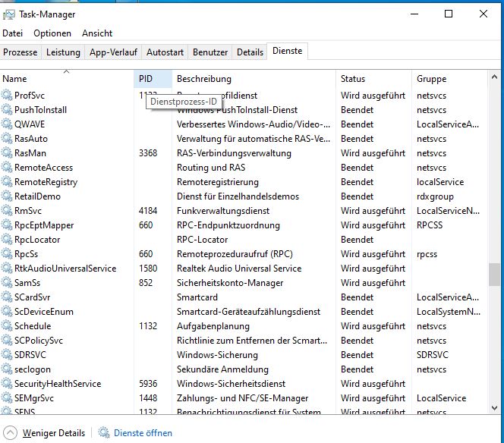Click the Sekundäre Anmeldung description

tap(222, 369)
